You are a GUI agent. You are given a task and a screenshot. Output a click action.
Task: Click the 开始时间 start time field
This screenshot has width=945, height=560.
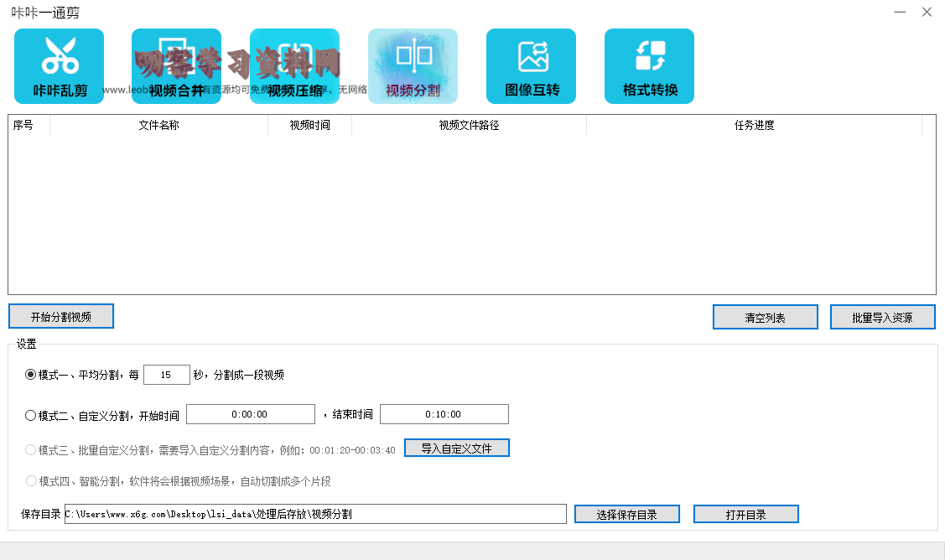pos(250,414)
